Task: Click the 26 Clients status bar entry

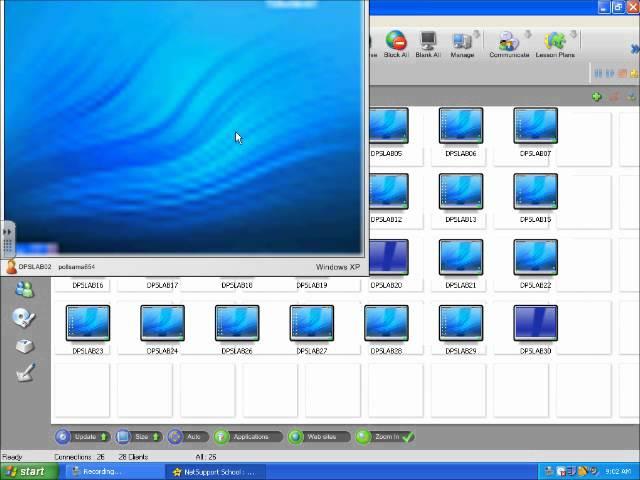Action: pos(133,457)
